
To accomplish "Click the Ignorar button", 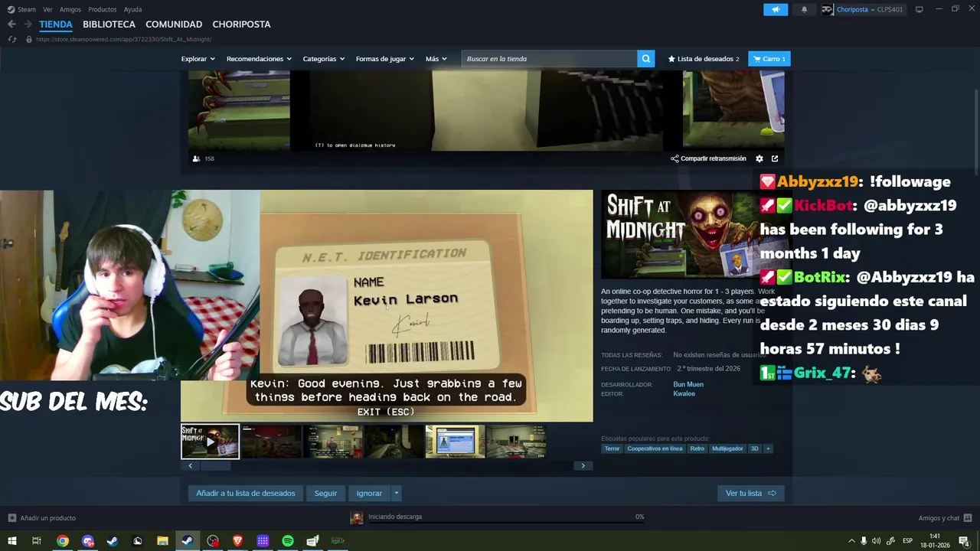I will (x=369, y=494).
